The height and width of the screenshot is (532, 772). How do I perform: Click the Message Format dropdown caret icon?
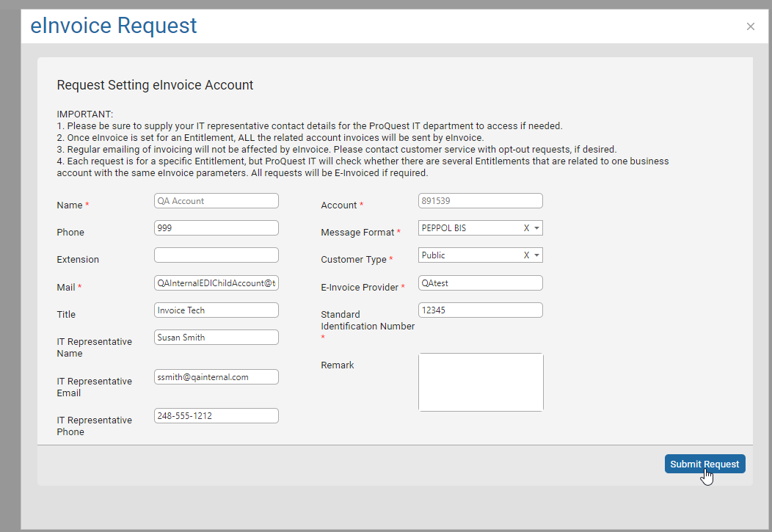[537, 227]
